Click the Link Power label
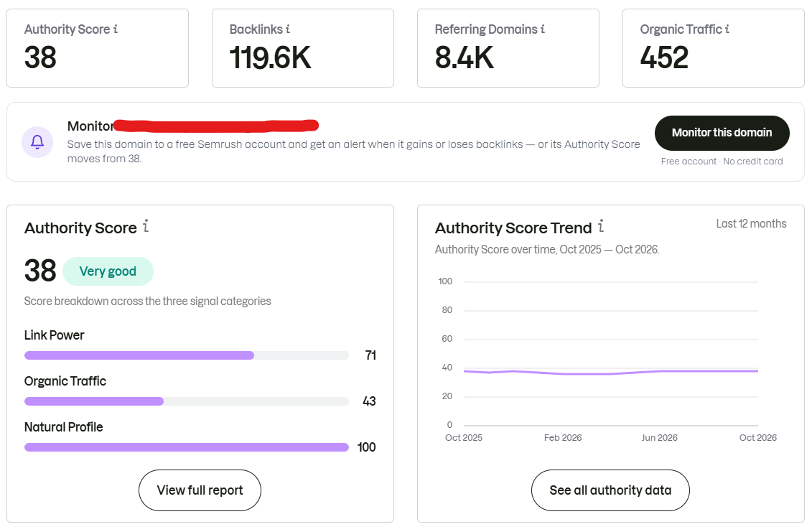This screenshot has width=812, height=532. point(55,335)
